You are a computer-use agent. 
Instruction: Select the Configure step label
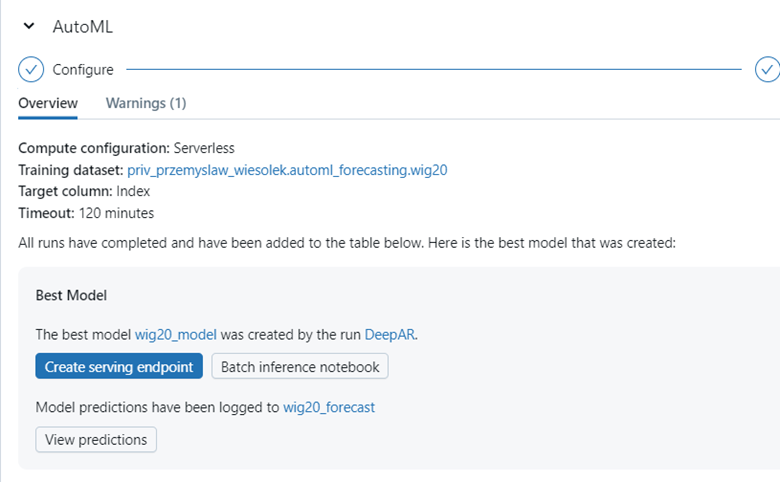coord(83,70)
